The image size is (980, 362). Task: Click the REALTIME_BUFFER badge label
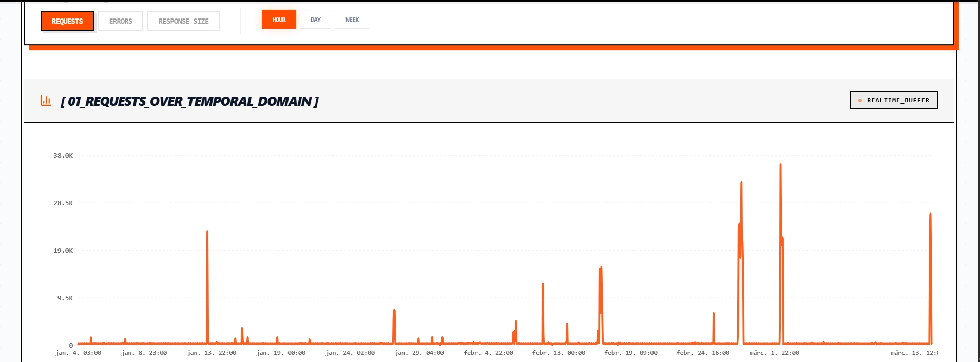tap(898, 101)
